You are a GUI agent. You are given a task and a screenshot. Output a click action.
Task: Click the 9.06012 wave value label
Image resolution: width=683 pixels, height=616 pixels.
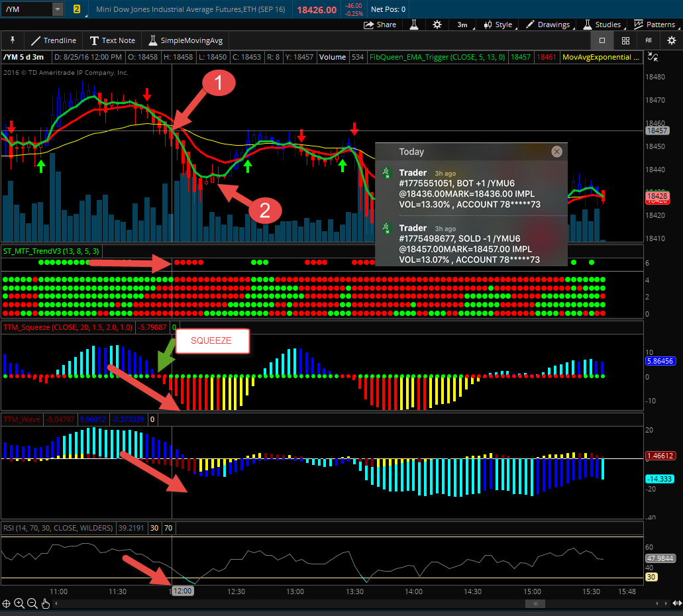click(93, 419)
